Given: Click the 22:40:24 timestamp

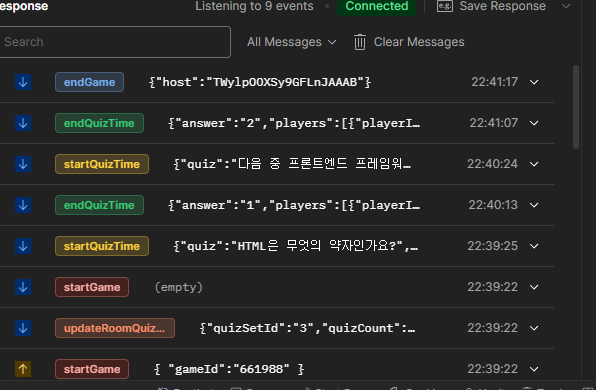Looking at the screenshot, I should pyautogui.click(x=492, y=164).
